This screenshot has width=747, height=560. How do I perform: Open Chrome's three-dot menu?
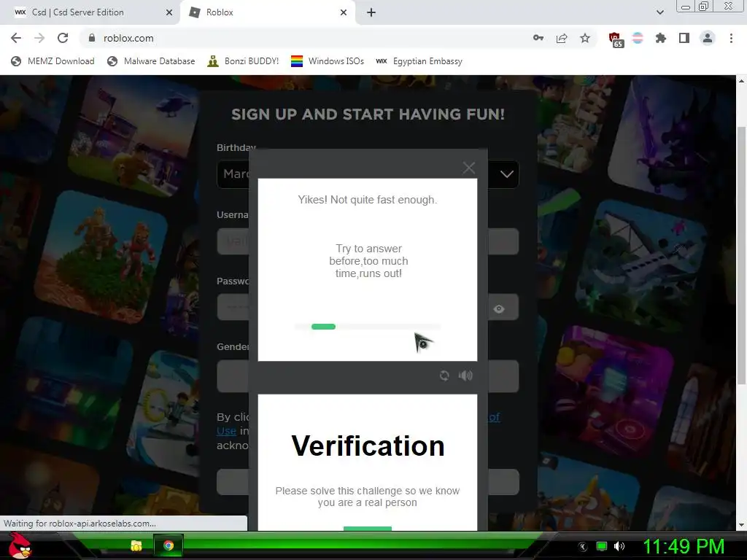(731, 38)
